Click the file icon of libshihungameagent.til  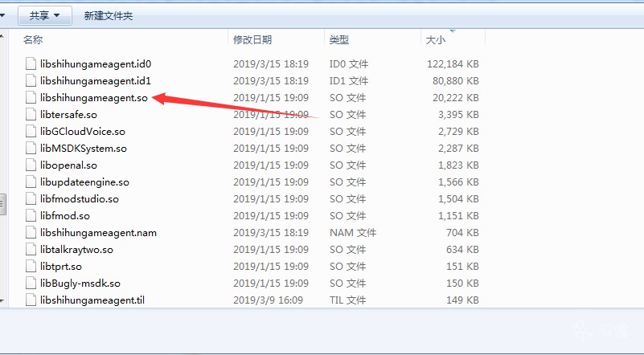tap(31, 300)
